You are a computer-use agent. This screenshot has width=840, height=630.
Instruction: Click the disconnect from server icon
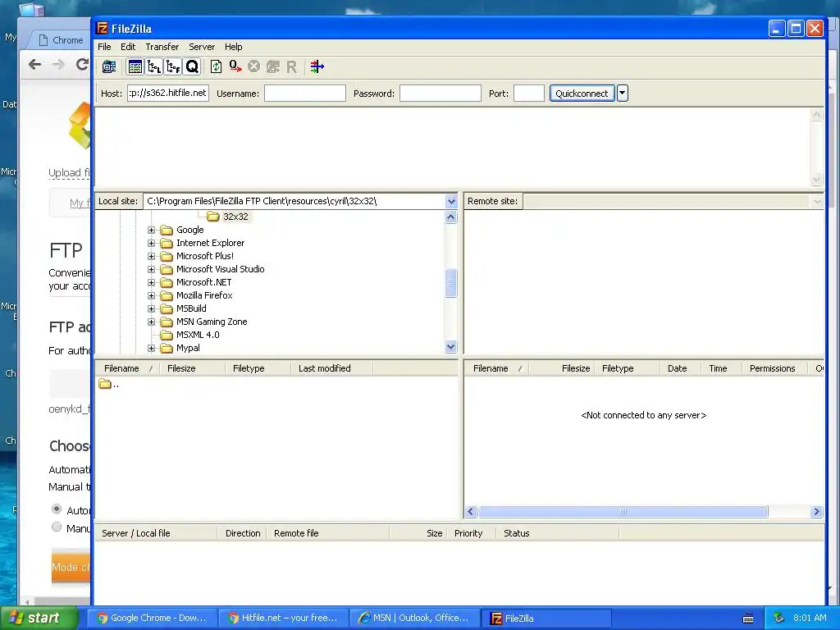[273, 66]
